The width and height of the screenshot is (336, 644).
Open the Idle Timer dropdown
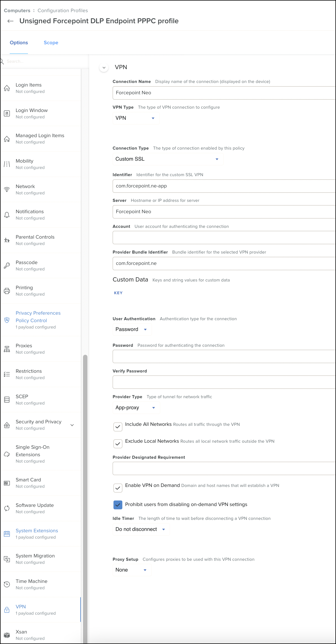click(x=141, y=529)
